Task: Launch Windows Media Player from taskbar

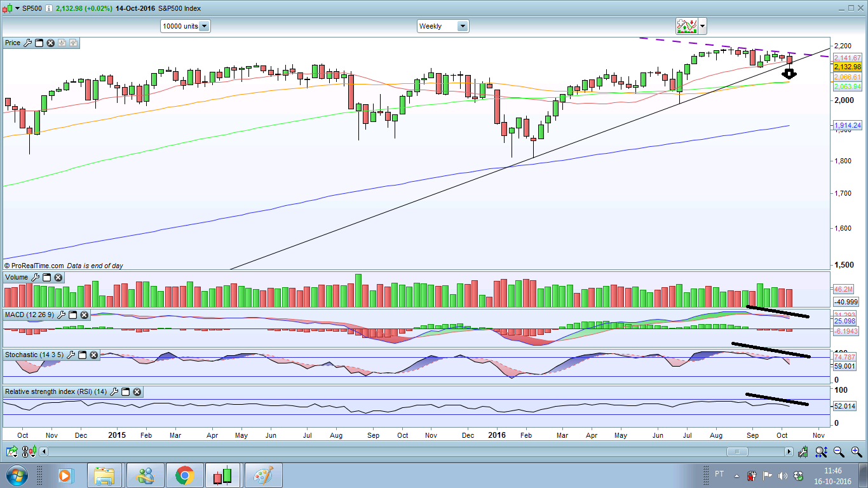Action: [65, 476]
